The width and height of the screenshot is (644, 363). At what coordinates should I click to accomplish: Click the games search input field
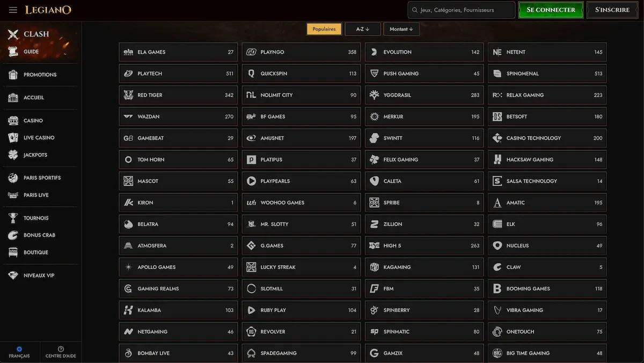pyautogui.click(x=462, y=10)
